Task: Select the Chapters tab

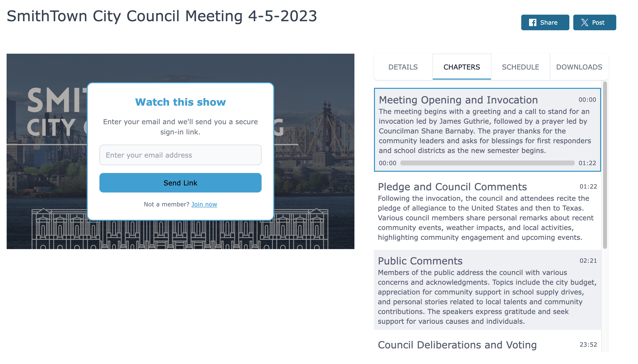Action: pyautogui.click(x=461, y=67)
